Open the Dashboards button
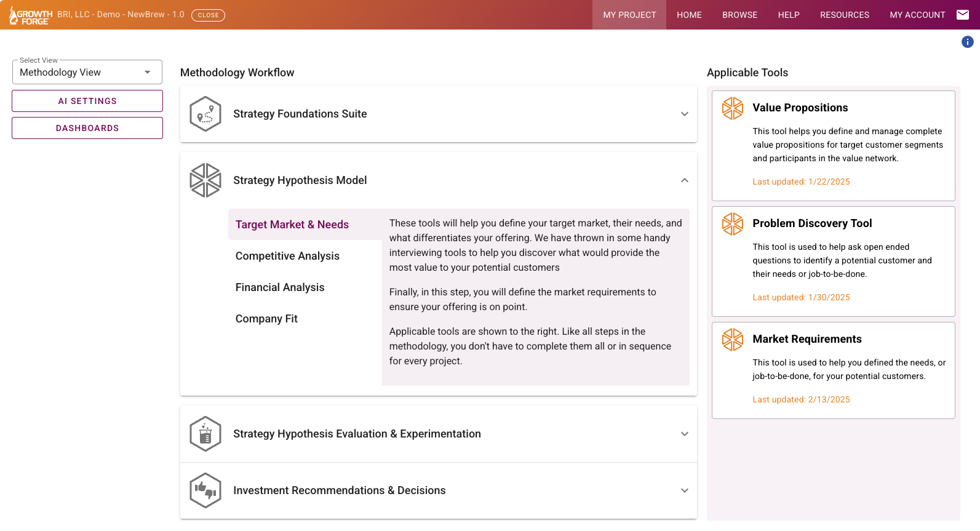The width and height of the screenshot is (980, 531). coord(87,128)
